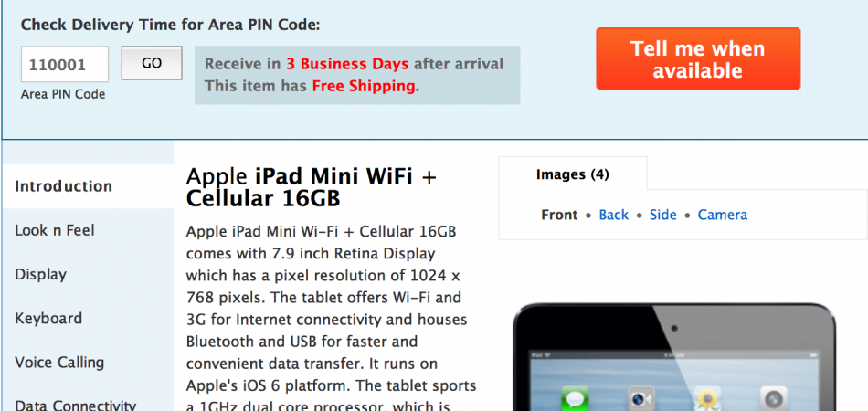Screen dimensions: 868x411
Task: Click the green Messages icon on iPad screen
Action: click(x=575, y=398)
